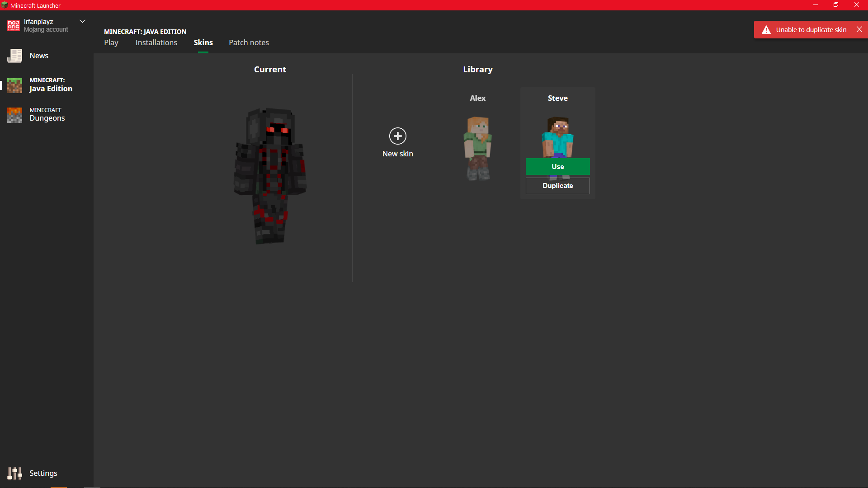
Task: Click the Mojang account avatar icon
Action: [14, 26]
